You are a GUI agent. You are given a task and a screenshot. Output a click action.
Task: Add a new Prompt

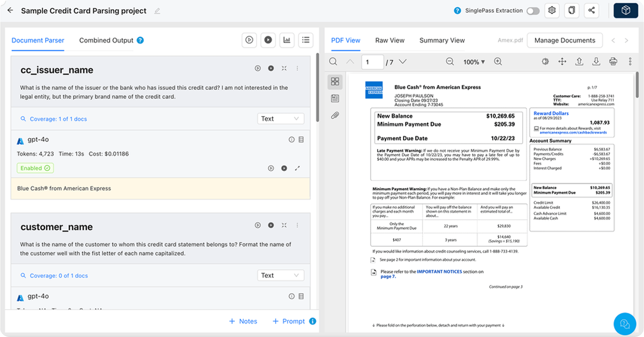[x=289, y=321]
